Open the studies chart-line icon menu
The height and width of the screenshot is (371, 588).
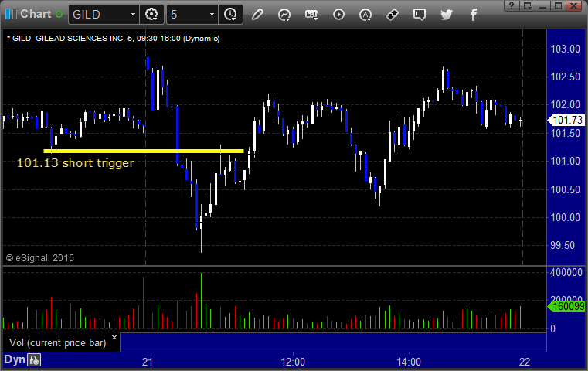click(x=284, y=15)
